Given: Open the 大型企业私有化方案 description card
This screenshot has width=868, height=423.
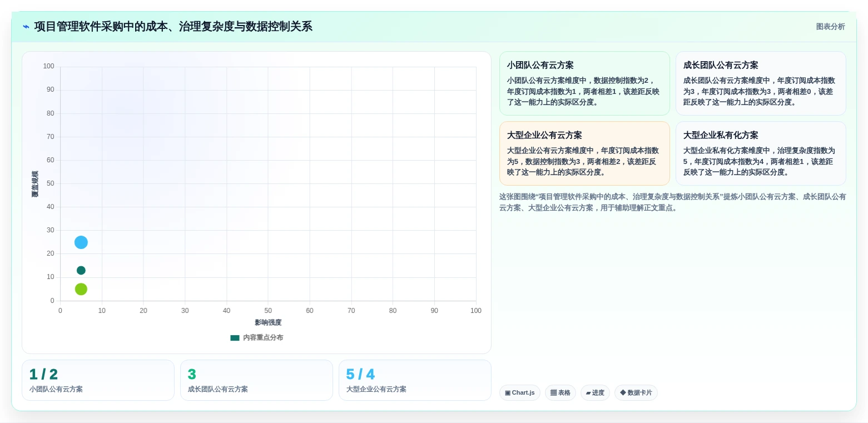Looking at the screenshot, I should click(761, 153).
